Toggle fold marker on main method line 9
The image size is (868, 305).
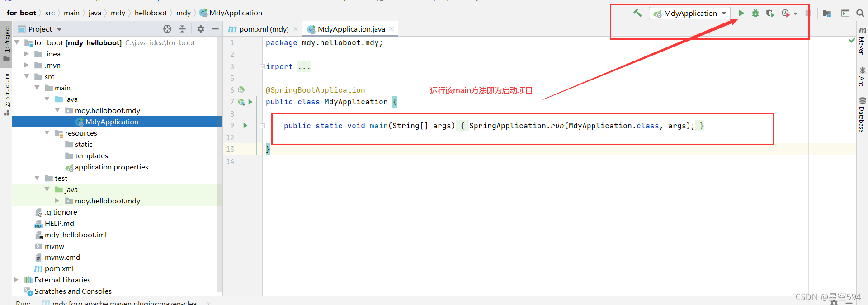262,126
